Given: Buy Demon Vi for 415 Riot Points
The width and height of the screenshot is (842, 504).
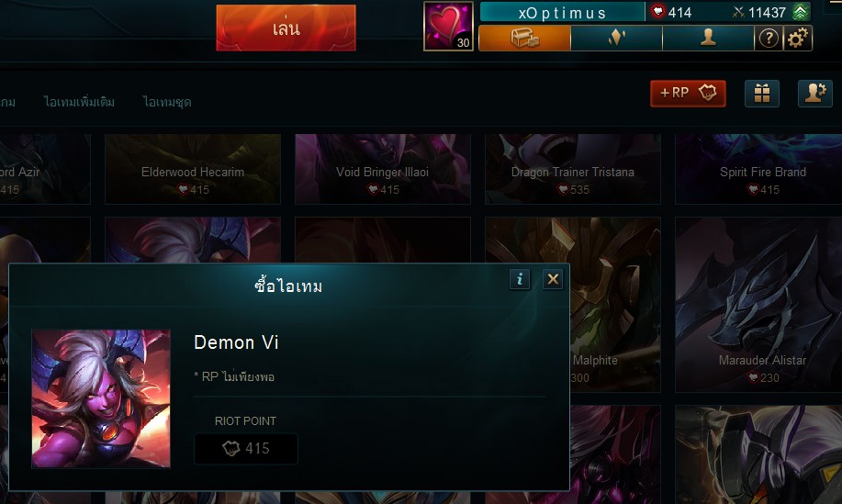Looking at the screenshot, I should point(246,449).
